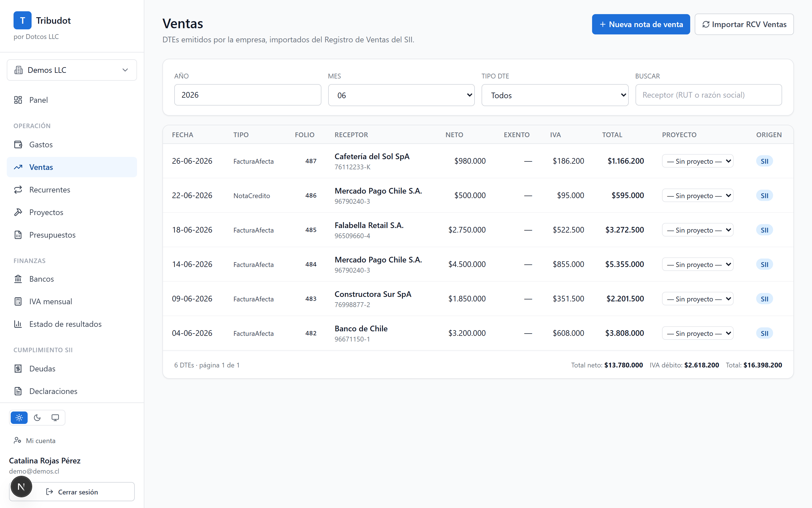This screenshot has height=508, width=812.
Task: Click the Panel dashboard grid icon
Action: 18,100
